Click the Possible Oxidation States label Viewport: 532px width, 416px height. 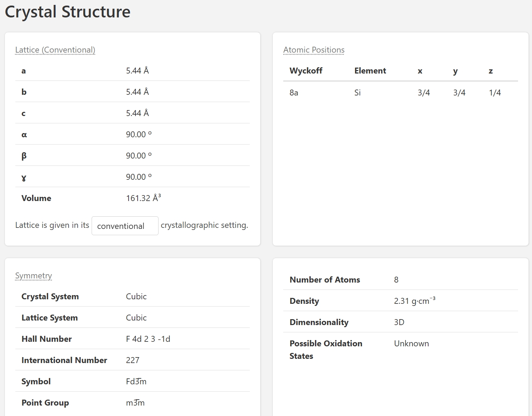pos(325,349)
